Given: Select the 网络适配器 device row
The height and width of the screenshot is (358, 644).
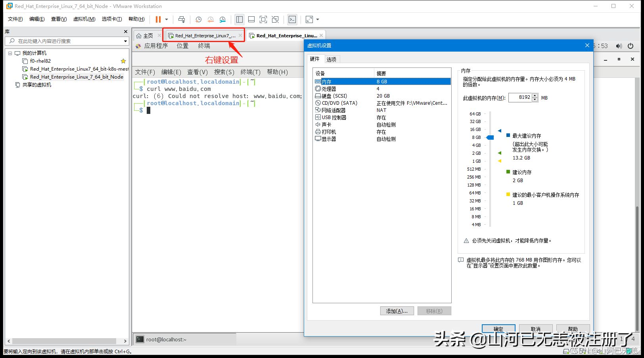Looking at the screenshot, I should 382,110.
